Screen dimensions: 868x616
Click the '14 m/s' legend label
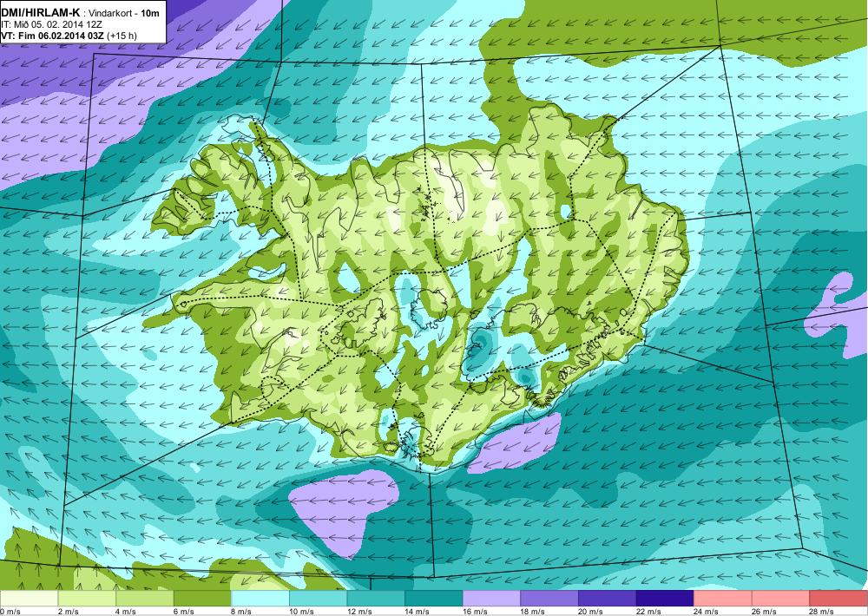pos(418,612)
